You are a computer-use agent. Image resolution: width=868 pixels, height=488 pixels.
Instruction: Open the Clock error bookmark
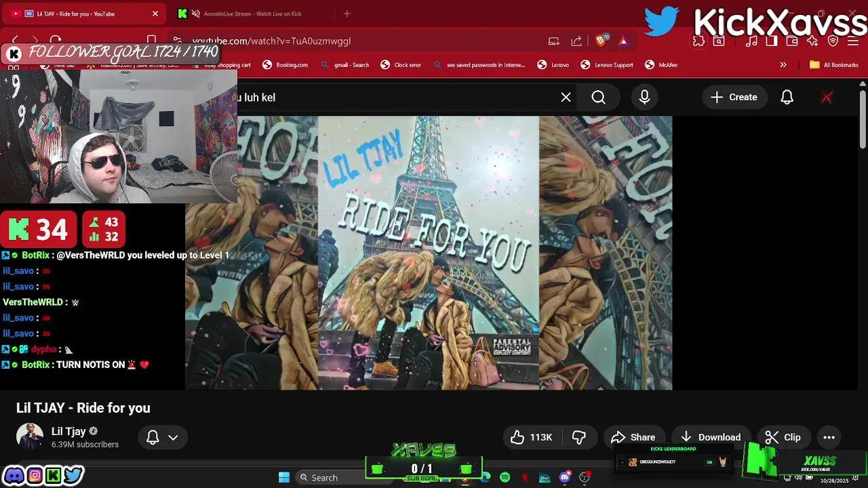[401, 65]
